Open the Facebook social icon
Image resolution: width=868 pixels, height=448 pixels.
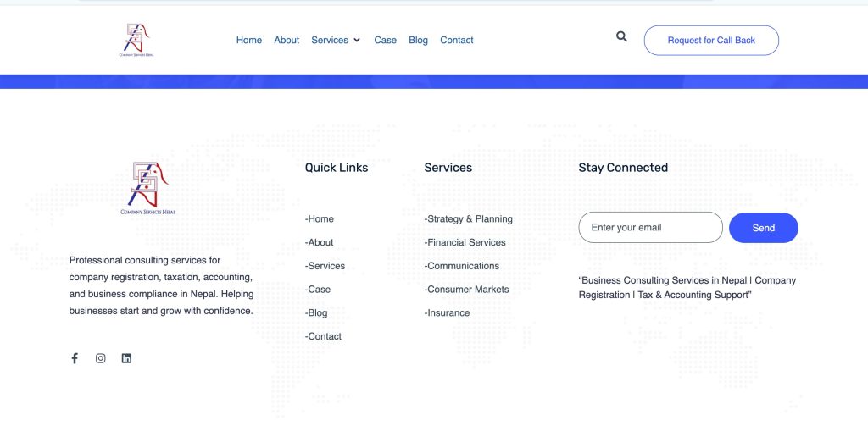pos(75,358)
